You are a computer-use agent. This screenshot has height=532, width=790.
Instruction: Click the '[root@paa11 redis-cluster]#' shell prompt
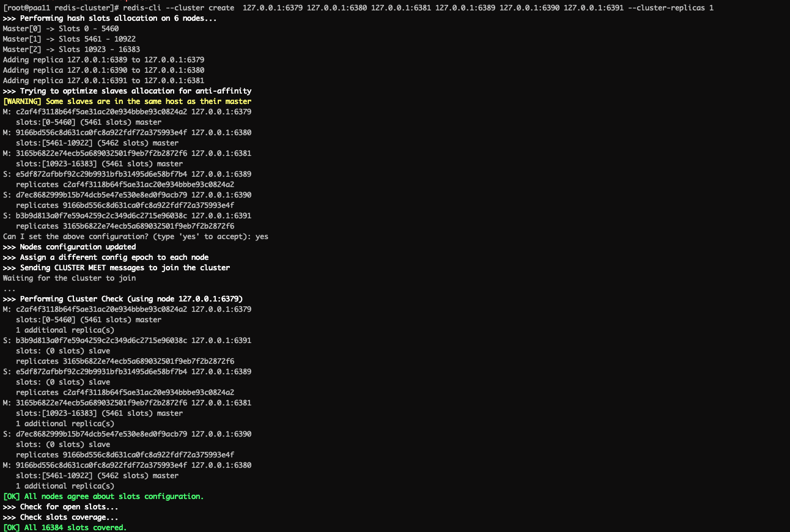(x=61, y=8)
